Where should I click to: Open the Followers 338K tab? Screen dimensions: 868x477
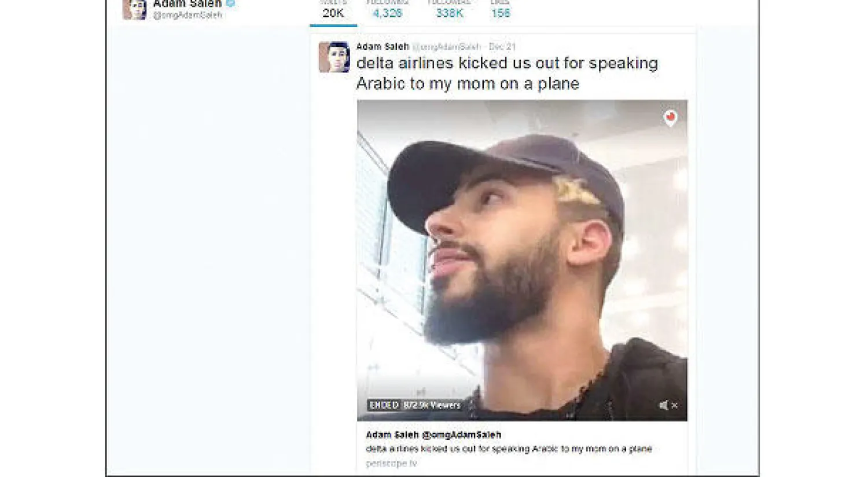(x=450, y=12)
